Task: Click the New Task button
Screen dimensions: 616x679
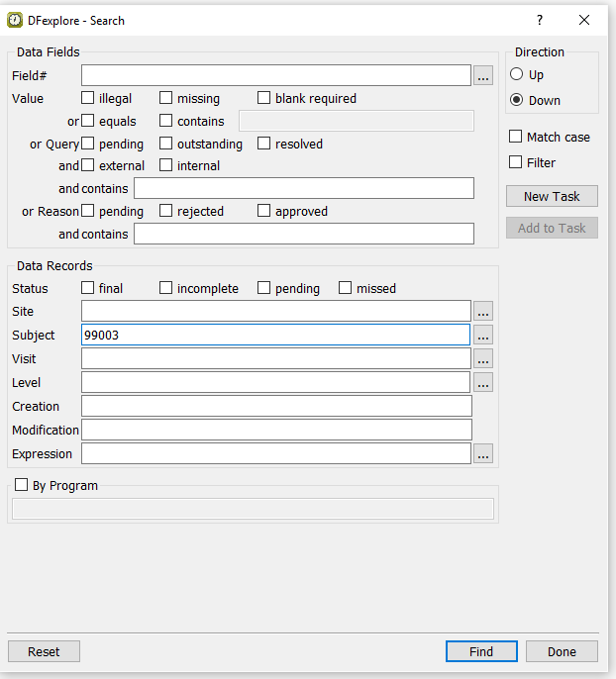Action: (x=552, y=196)
